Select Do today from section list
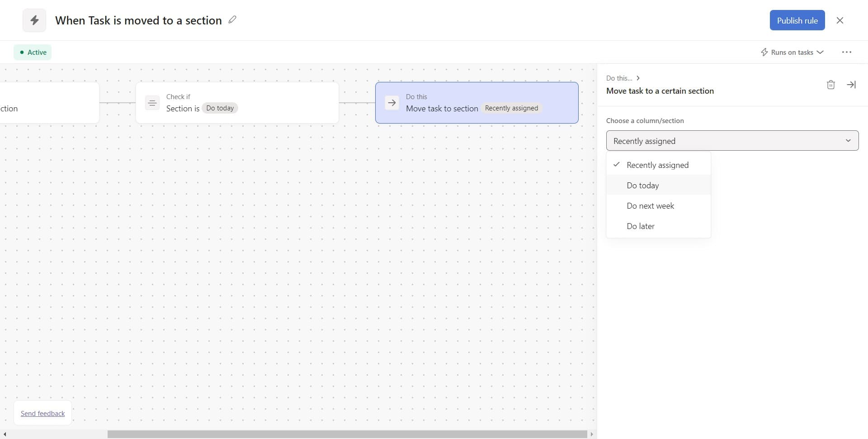This screenshot has width=868, height=439. [642, 186]
